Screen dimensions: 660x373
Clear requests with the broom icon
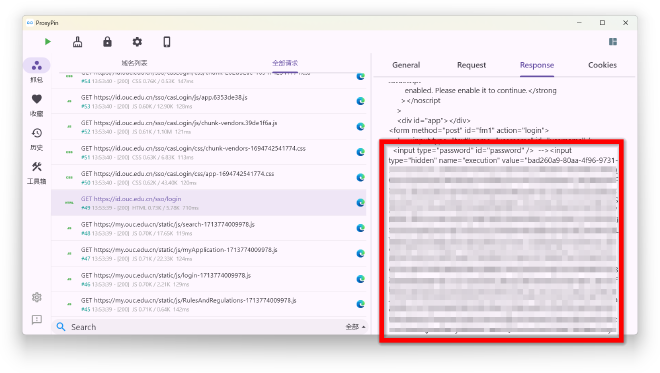[x=77, y=42]
